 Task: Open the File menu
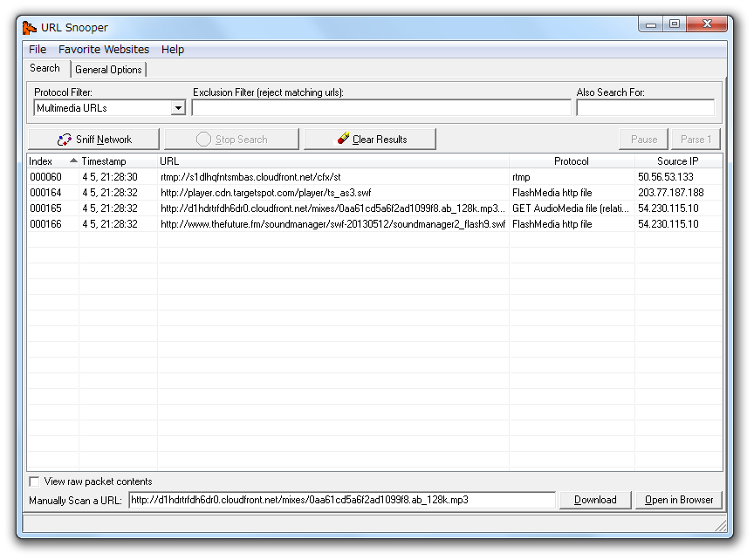pyautogui.click(x=38, y=50)
